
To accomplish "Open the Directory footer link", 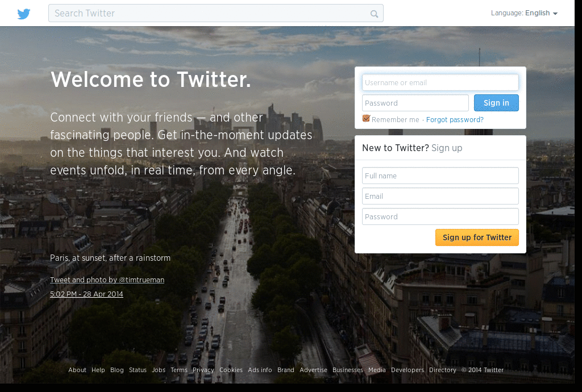I will coord(442,370).
